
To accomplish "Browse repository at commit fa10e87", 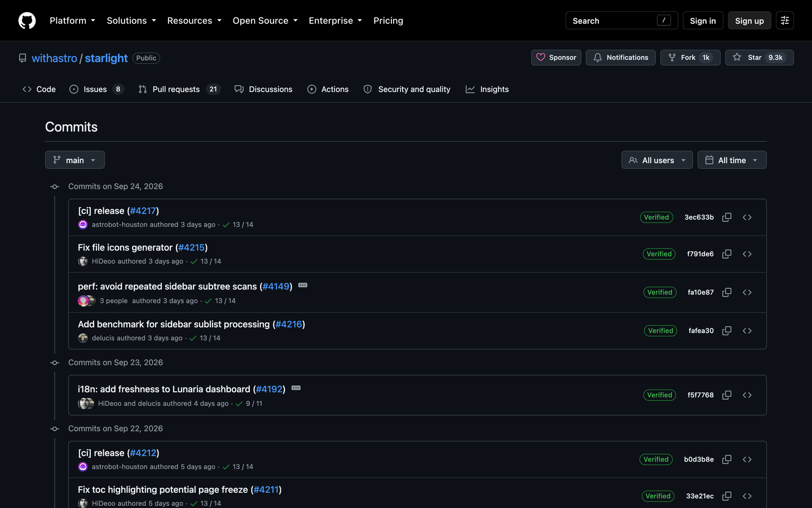I will 747,292.
